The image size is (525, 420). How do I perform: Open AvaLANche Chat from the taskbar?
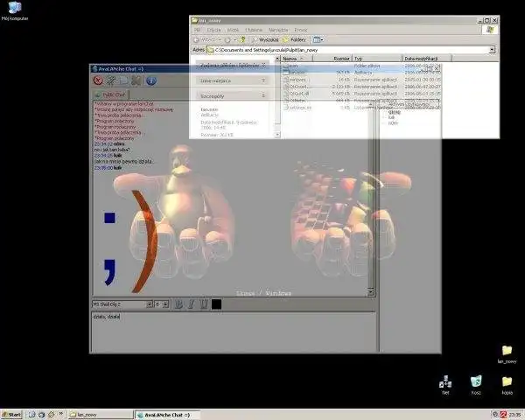[x=166, y=415]
